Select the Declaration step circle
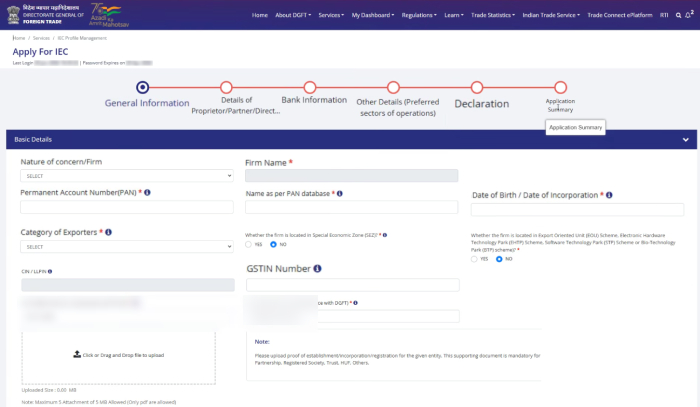 [477, 87]
